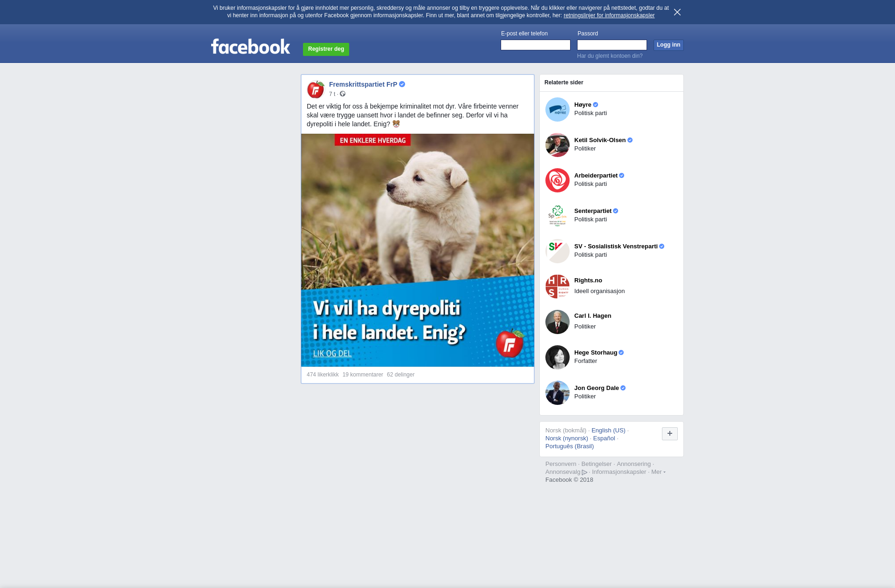Switch language to English (US)
The width and height of the screenshot is (895, 588).
point(608,431)
